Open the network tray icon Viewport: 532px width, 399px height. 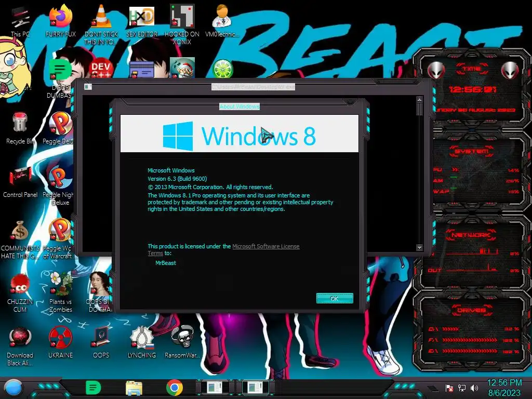pos(462,388)
